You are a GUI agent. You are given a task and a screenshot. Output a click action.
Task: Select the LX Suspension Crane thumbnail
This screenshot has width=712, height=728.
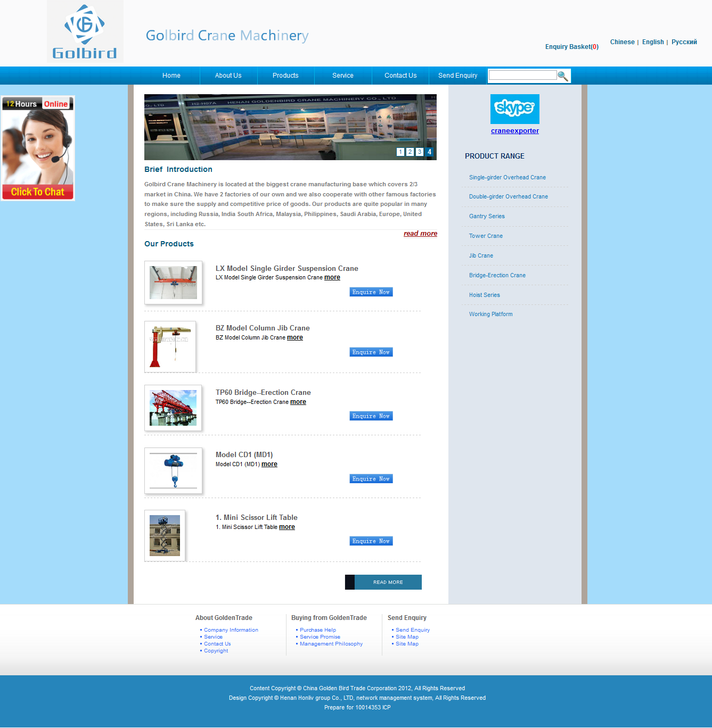173,283
